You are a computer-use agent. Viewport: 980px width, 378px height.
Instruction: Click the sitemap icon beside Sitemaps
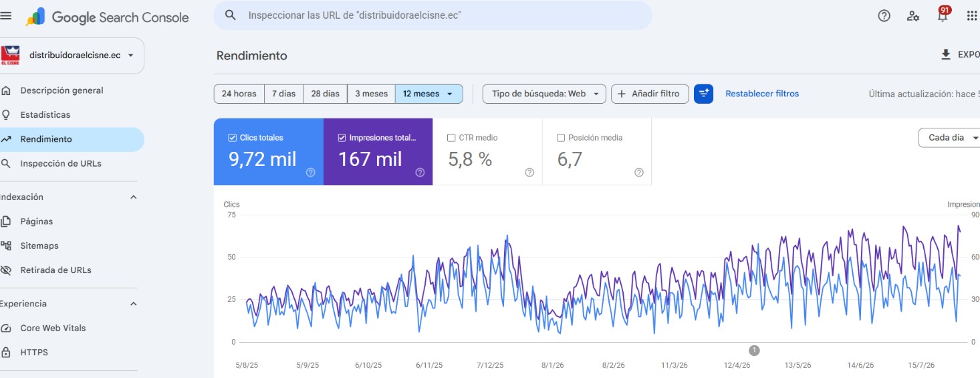tap(6, 246)
